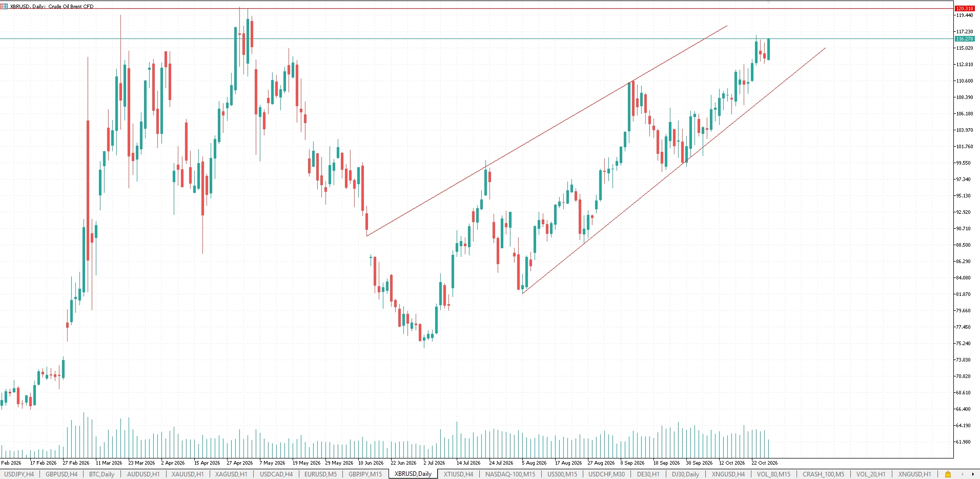This screenshot has width=980, height=479.
Task: Select the CRASH_100,M5 chart tab
Action: pyautogui.click(x=823, y=474)
